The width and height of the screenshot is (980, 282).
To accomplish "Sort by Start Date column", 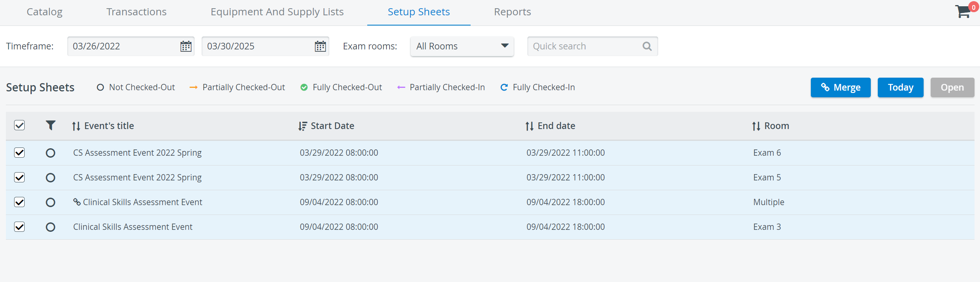I will pyautogui.click(x=326, y=126).
